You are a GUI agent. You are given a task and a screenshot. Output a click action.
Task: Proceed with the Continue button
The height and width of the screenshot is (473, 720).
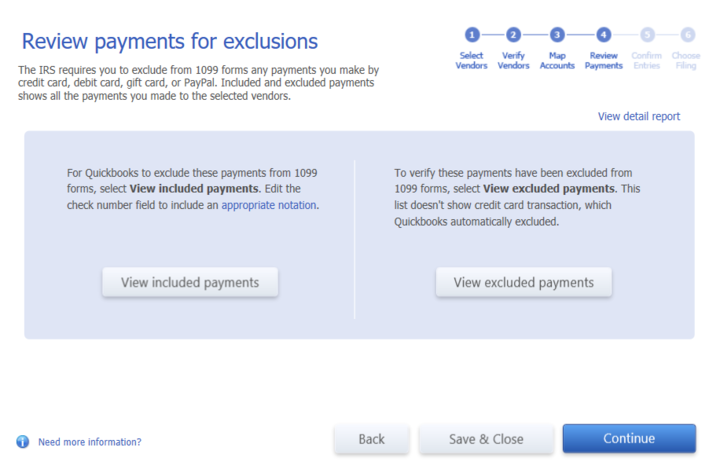click(629, 439)
